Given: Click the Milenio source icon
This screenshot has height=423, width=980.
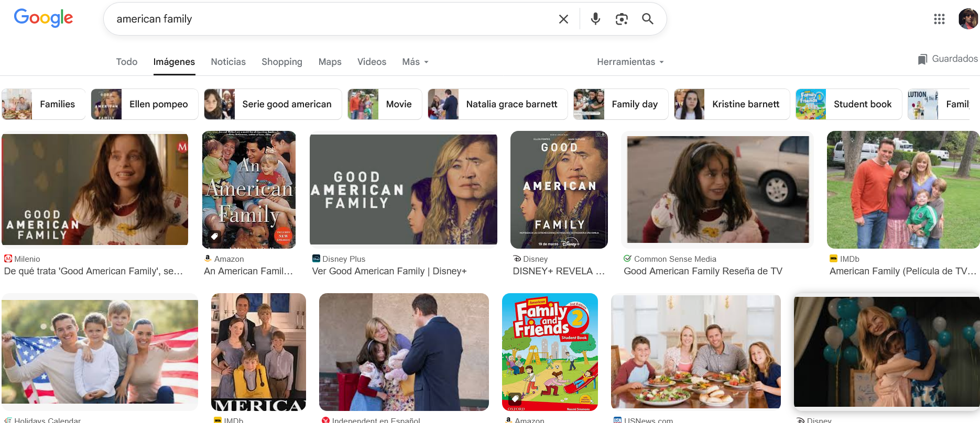Looking at the screenshot, I should pyautogui.click(x=8, y=259).
